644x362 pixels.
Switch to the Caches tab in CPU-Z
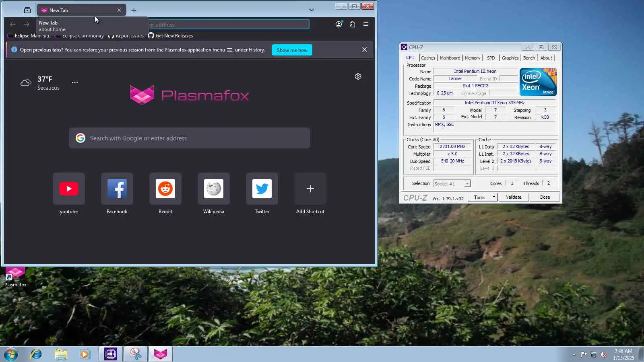(x=428, y=58)
